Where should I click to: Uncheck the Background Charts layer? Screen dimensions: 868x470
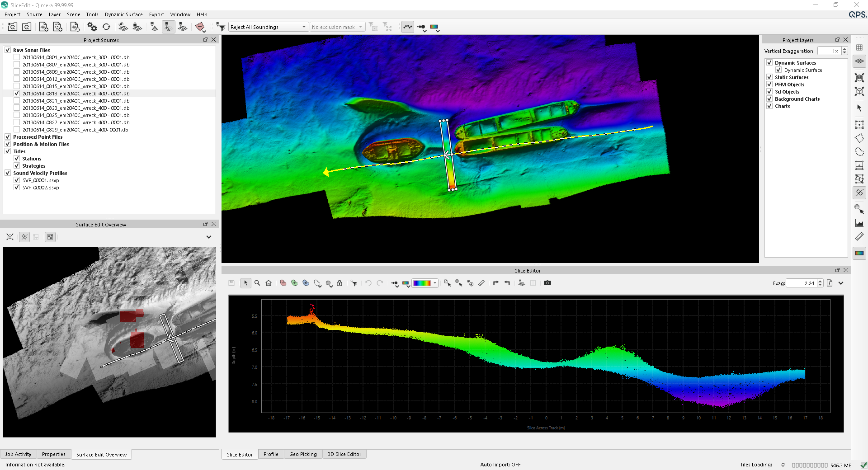click(769, 99)
